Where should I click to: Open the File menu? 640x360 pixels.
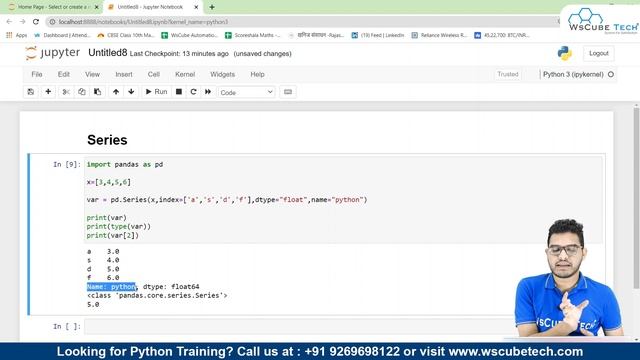coord(37,74)
